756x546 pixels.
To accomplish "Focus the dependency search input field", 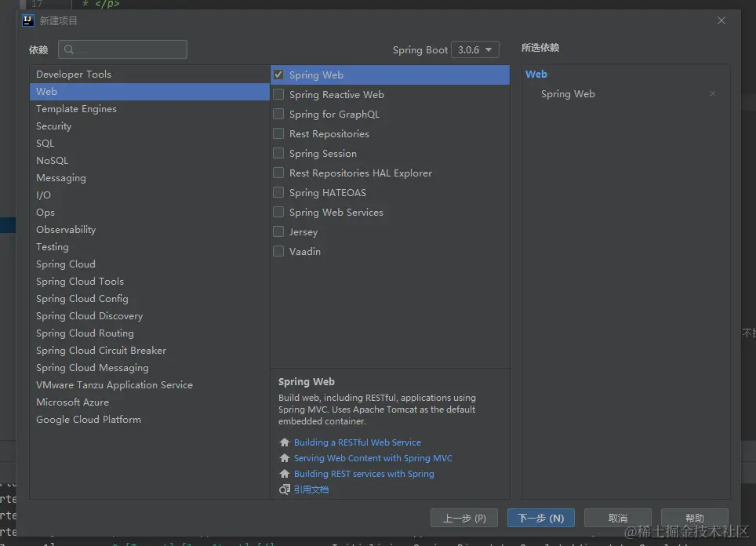I will click(x=122, y=49).
